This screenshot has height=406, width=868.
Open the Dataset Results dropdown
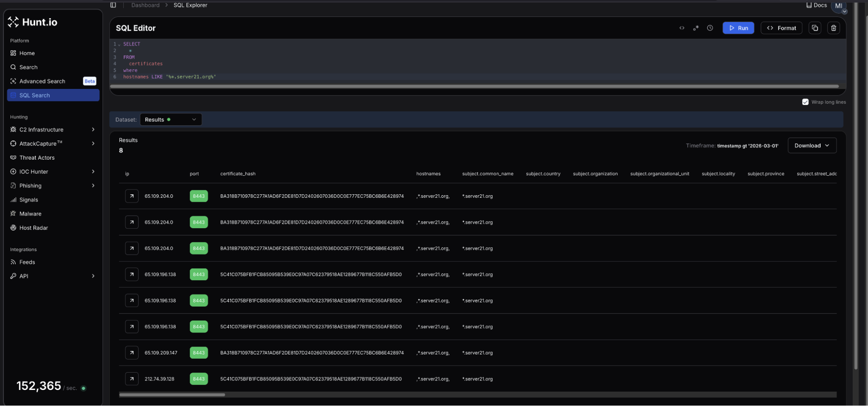pos(171,119)
